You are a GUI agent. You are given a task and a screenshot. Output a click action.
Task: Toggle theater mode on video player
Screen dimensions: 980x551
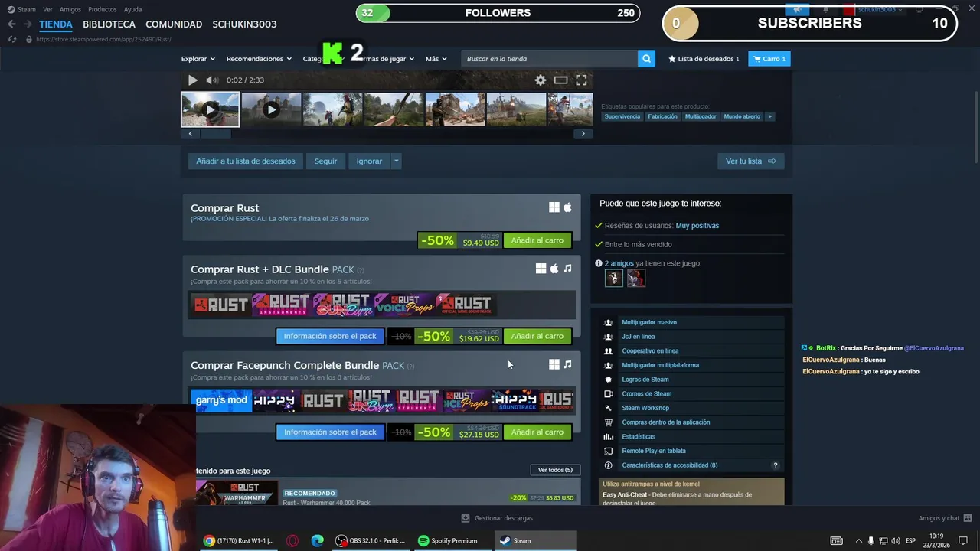(x=561, y=80)
